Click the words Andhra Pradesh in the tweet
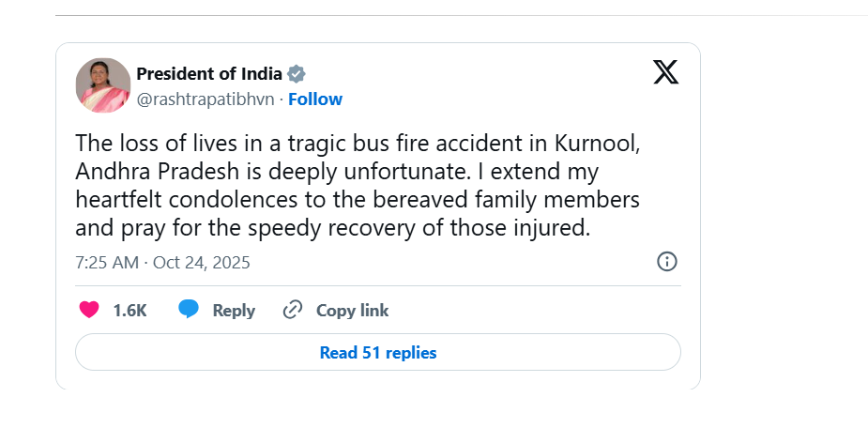868x443 pixels. click(x=145, y=173)
